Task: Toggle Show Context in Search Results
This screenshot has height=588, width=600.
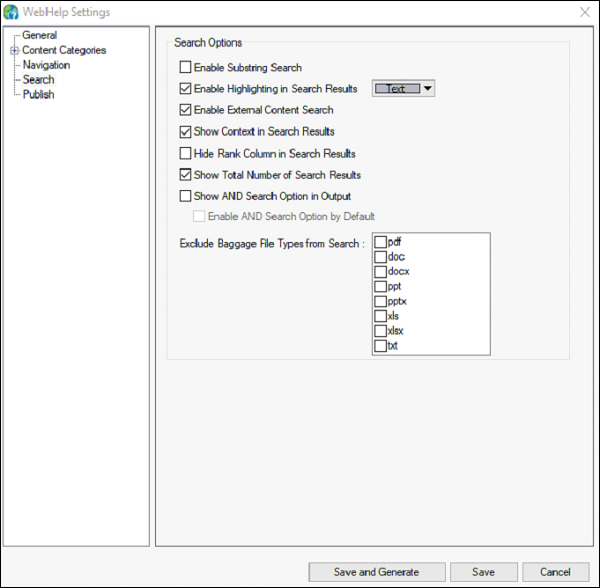Action: pos(185,132)
